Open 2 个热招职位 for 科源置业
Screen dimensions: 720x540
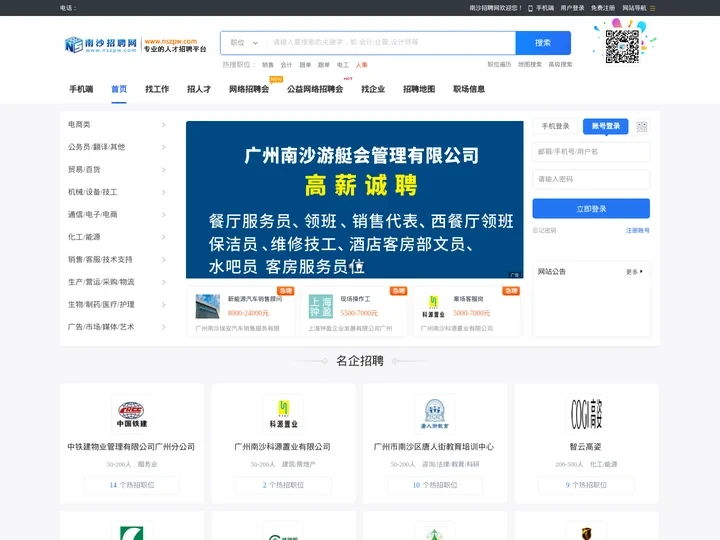[283, 485]
